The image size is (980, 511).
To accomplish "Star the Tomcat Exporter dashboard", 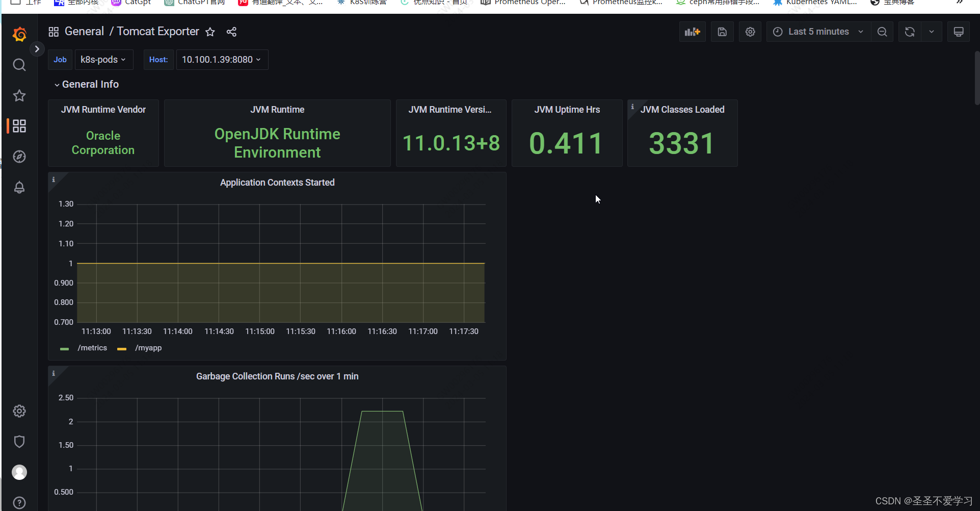I will tap(210, 32).
